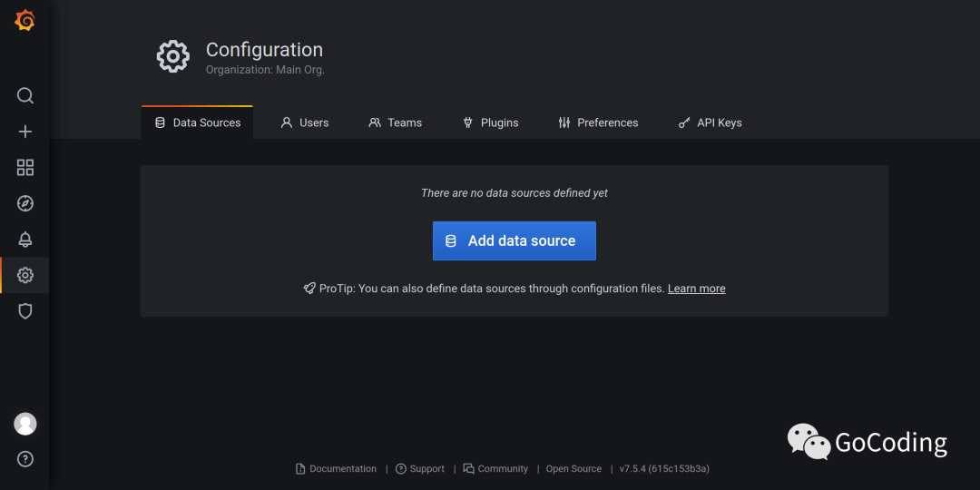Switch to the Preferences tab
The image size is (980, 490).
(599, 122)
